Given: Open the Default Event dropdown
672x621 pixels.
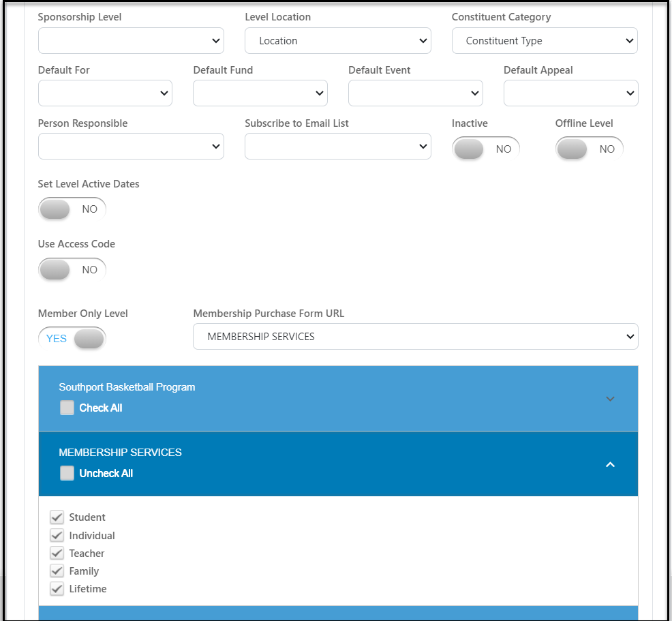Looking at the screenshot, I should click(415, 93).
